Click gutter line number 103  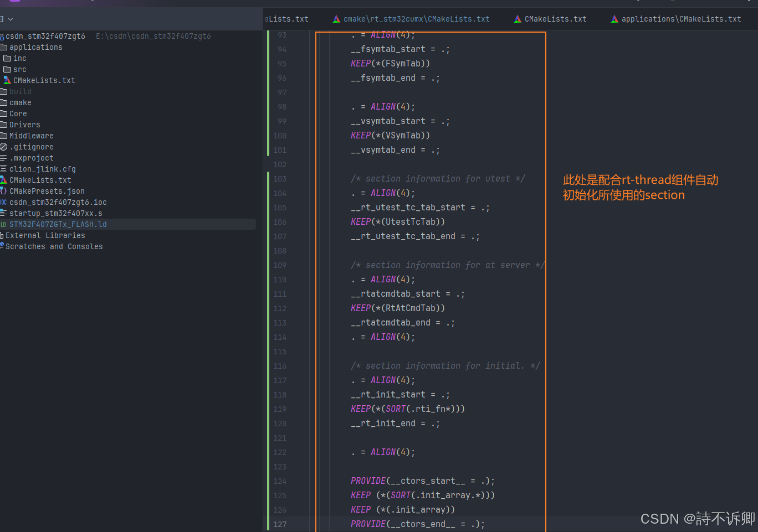pyautogui.click(x=280, y=179)
